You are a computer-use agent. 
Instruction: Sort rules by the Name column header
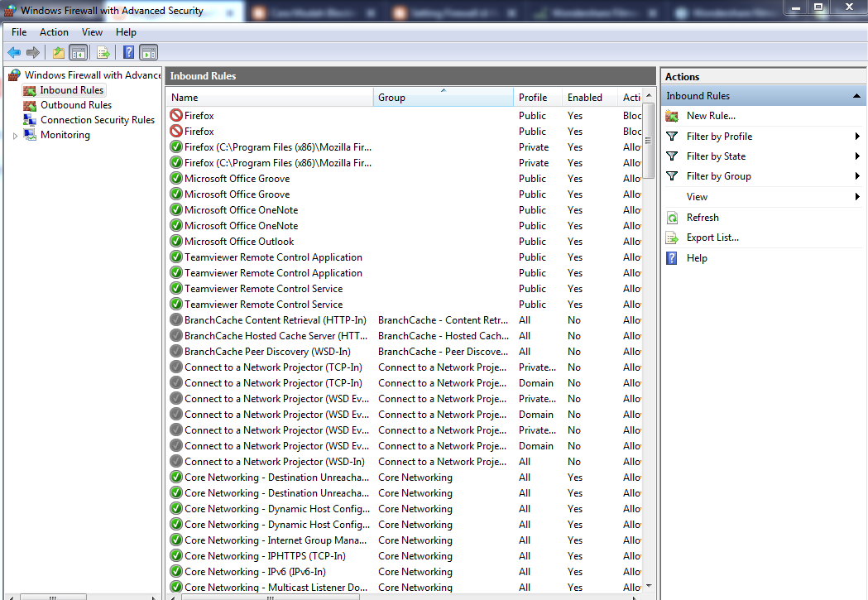coord(270,98)
